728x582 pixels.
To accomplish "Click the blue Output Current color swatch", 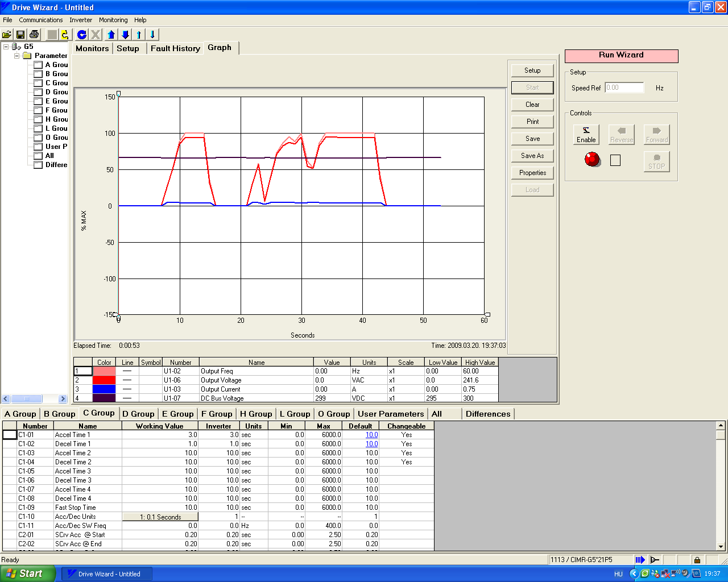I will coord(104,389).
